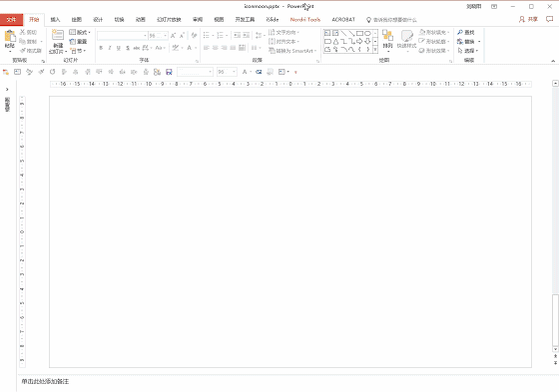Select the Triangle shape in the shapes gallery
The image size is (559, 392).
335,41
